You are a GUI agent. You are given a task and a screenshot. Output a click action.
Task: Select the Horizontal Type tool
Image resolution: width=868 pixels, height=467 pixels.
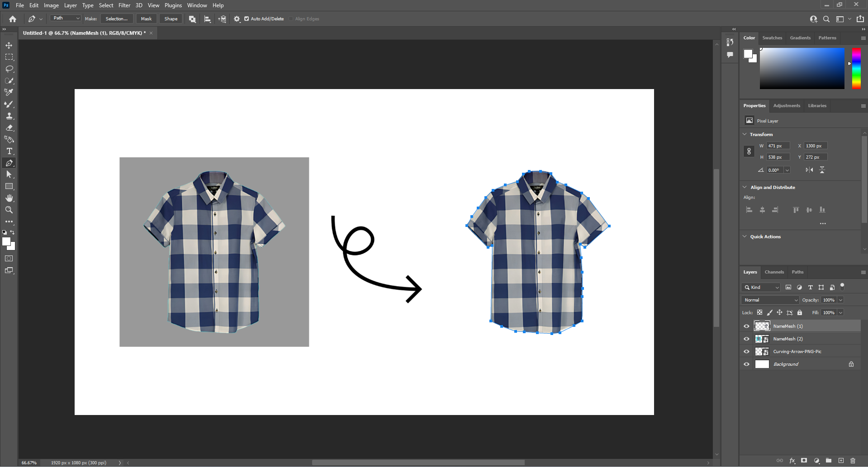coord(9,151)
